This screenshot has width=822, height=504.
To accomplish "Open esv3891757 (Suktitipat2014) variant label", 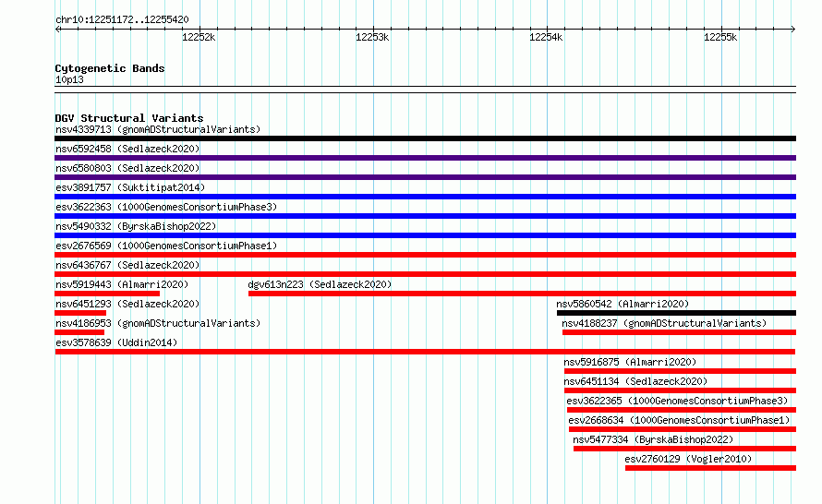I will (x=130, y=187).
